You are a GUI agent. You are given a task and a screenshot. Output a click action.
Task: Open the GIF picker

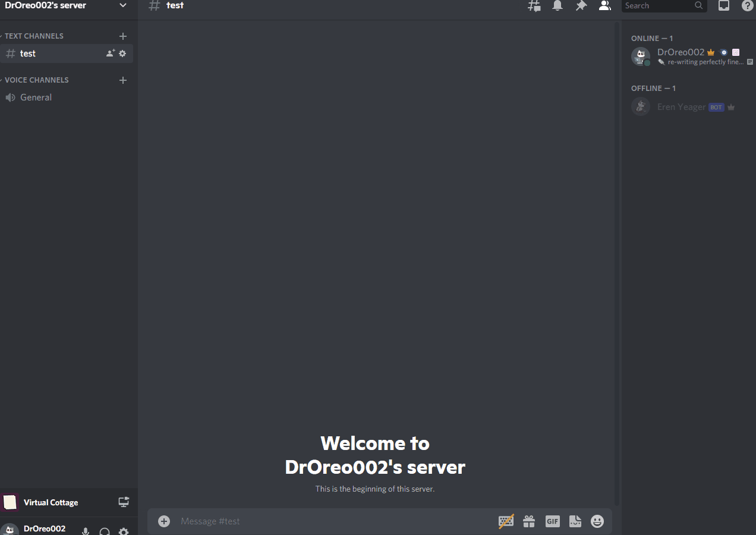[552, 521]
